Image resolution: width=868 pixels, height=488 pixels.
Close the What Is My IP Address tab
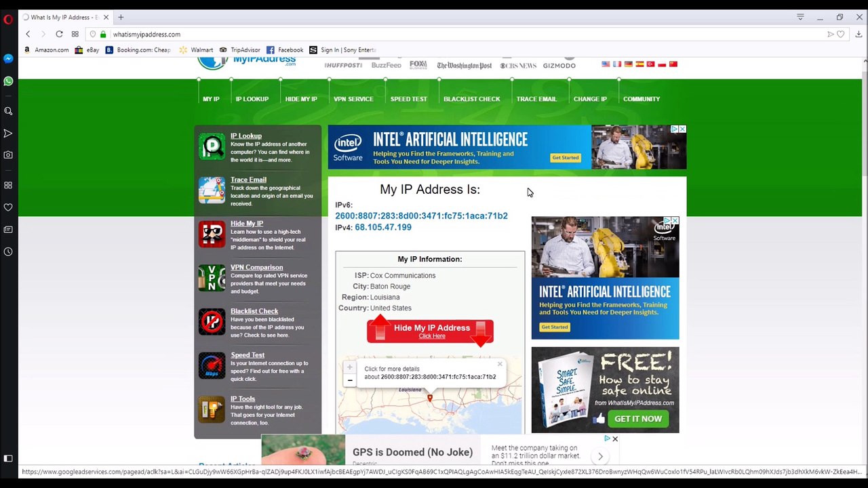[106, 17]
